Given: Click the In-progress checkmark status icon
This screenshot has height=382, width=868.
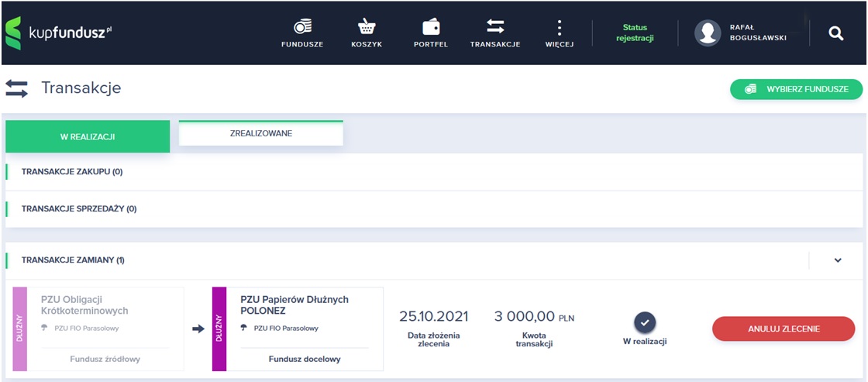Looking at the screenshot, I should pyautogui.click(x=644, y=322).
